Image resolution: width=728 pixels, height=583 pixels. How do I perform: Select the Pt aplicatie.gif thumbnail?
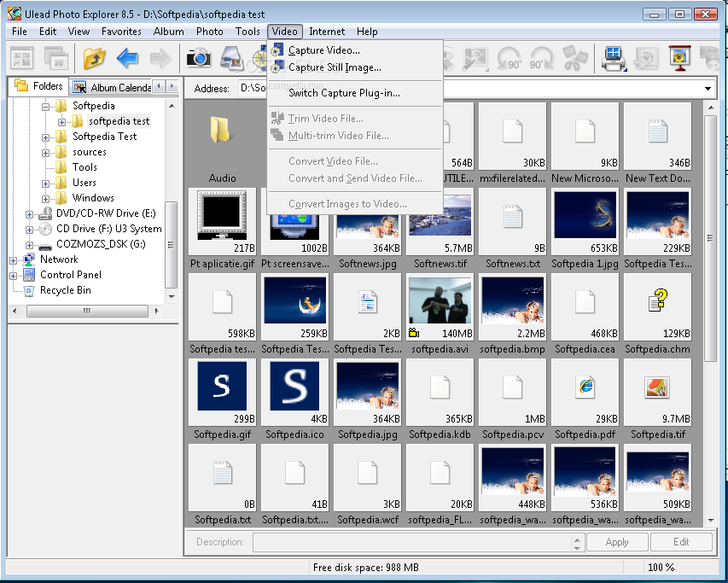(x=222, y=221)
